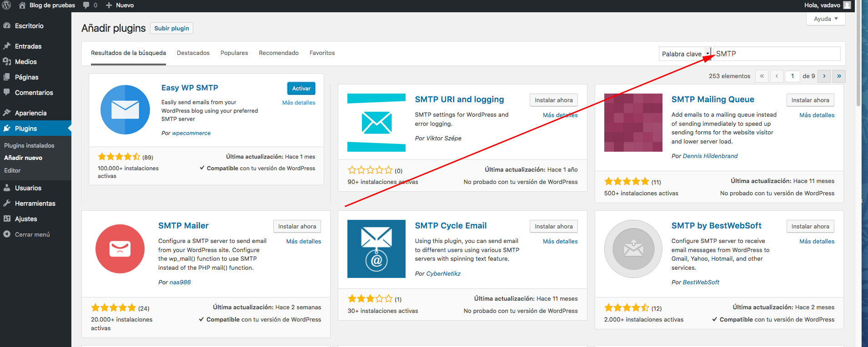This screenshot has height=347, width=868.
Task: Click the Medios media icon
Action: (x=7, y=62)
